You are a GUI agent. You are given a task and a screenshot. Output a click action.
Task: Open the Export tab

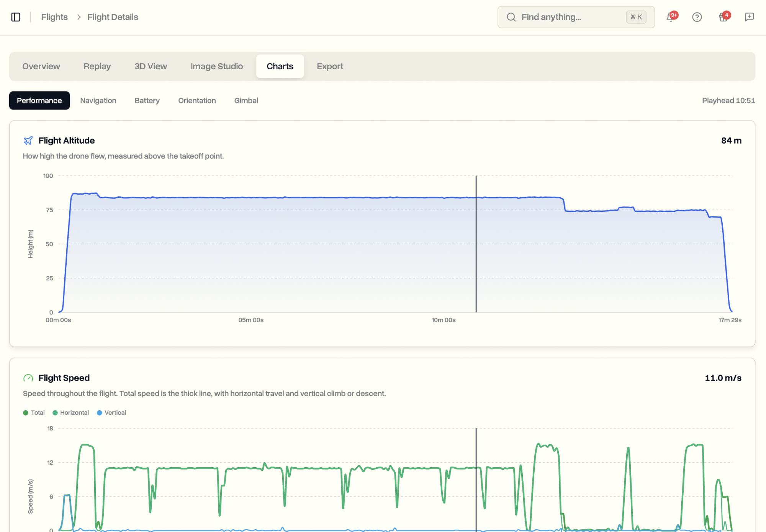coord(330,66)
